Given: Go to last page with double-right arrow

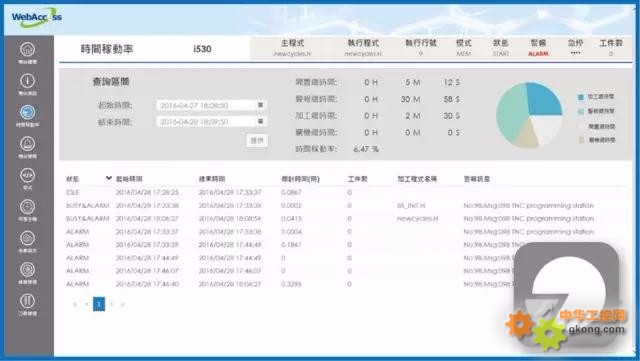Looking at the screenshot, I should coord(122,304).
